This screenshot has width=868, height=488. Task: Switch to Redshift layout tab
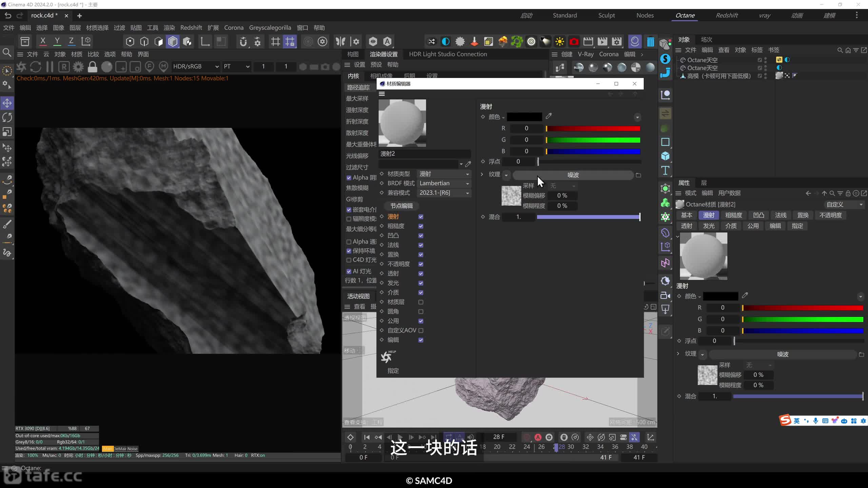pos(727,15)
